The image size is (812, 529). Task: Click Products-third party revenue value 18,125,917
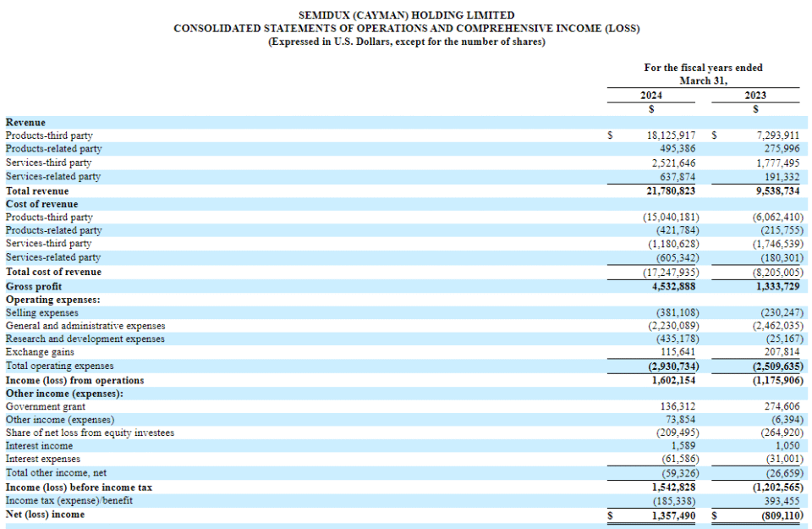[x=671, y=135]
